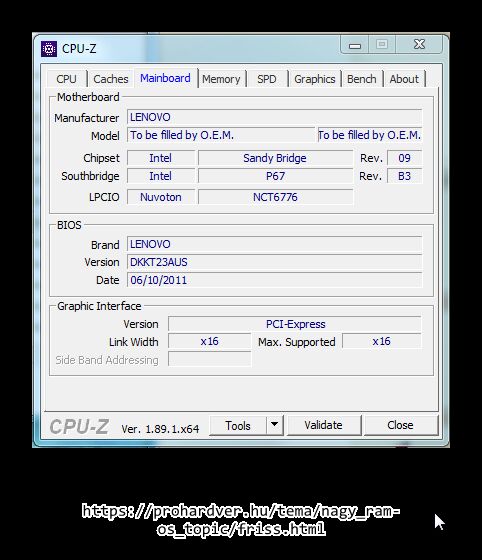Click the Manufacturer field showing LENOVO
The height and width of the screenshot is (560, 482).
274,117
